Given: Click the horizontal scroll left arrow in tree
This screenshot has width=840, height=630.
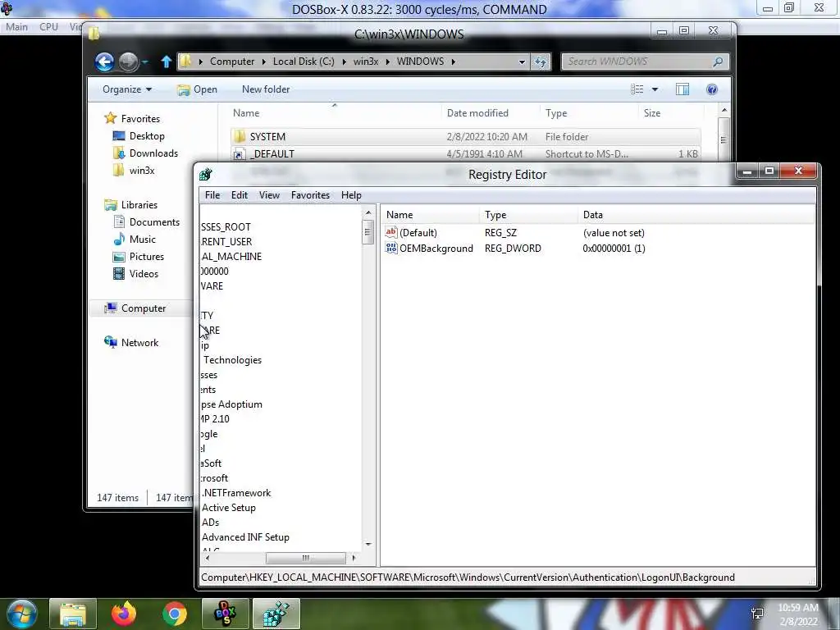Looking at the screenshot, I should 208,558.
